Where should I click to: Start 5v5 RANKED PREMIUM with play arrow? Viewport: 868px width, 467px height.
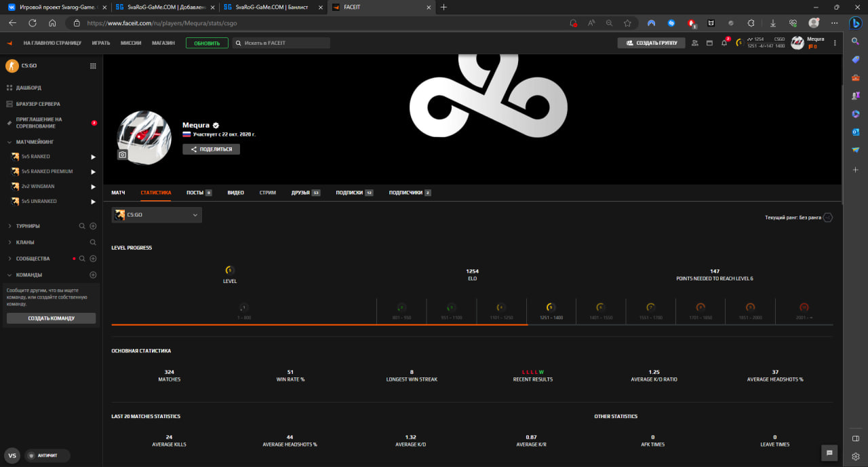click(x=94, y=172)
